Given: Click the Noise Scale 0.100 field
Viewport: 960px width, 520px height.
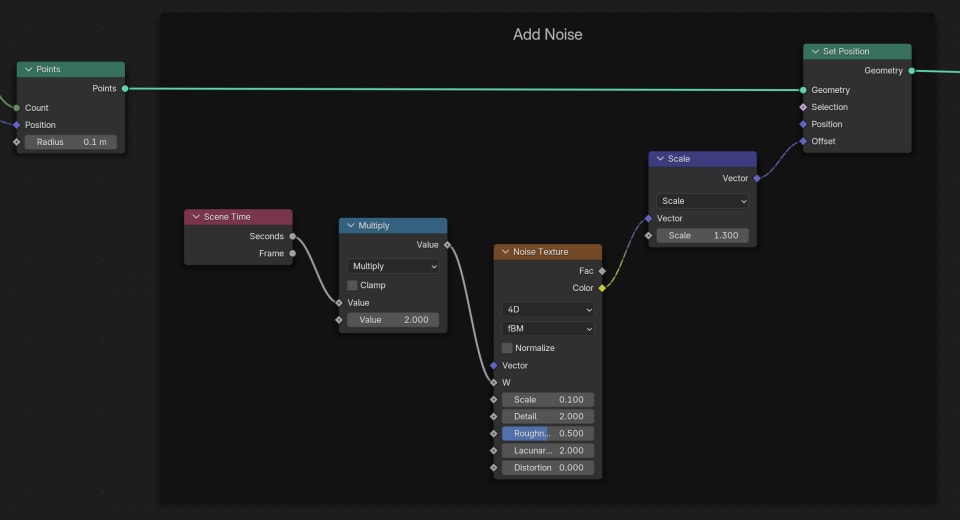Looking at the screenshot, I should [548, 399].
